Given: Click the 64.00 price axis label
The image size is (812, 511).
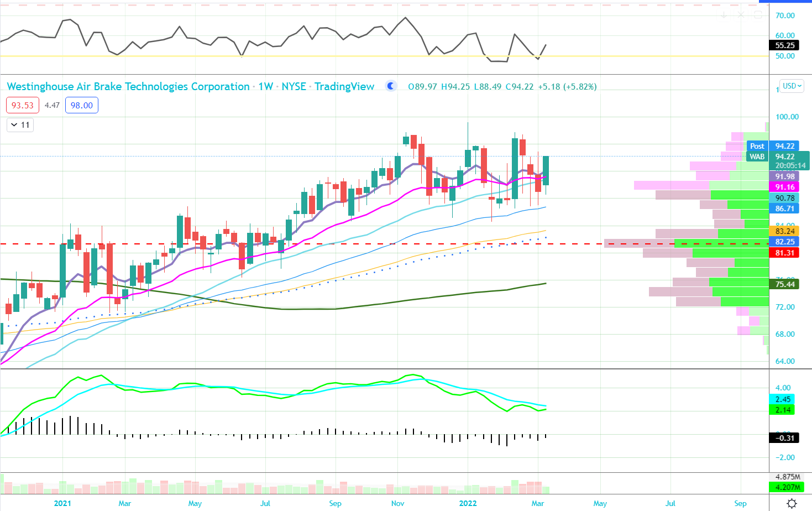Looking at the screenshot, I should click(785, 361).
